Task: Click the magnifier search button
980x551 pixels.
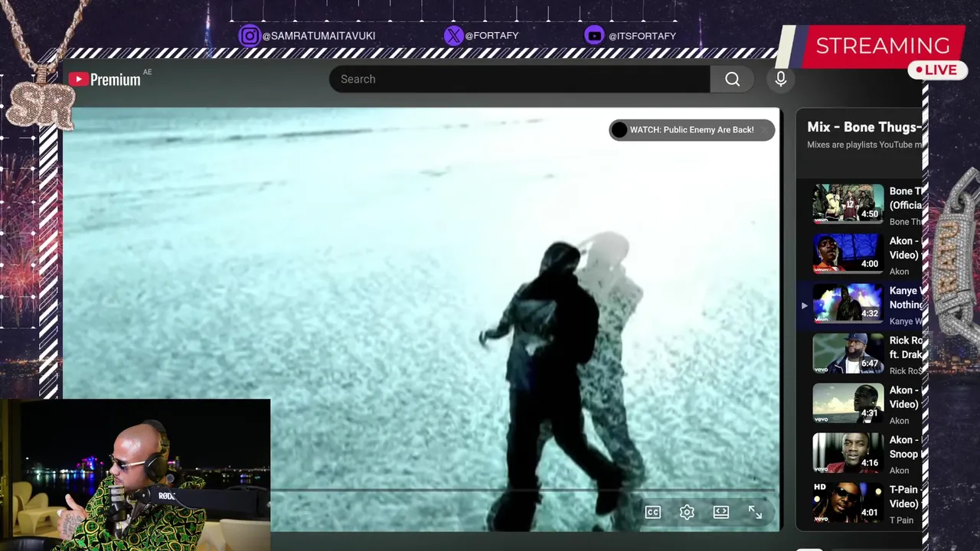Action: pyautogui.click(x=733, y=79)
